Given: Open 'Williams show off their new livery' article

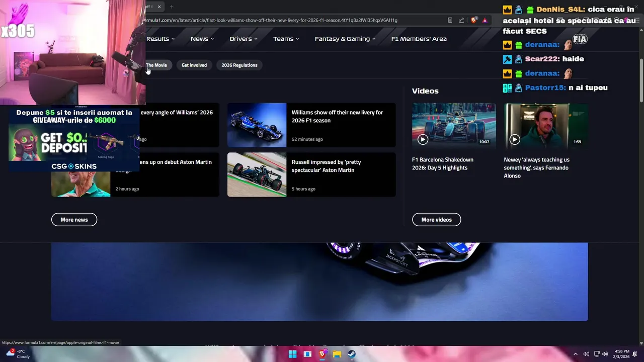Looking at the screenshot, I should click(x=337, y=117).
